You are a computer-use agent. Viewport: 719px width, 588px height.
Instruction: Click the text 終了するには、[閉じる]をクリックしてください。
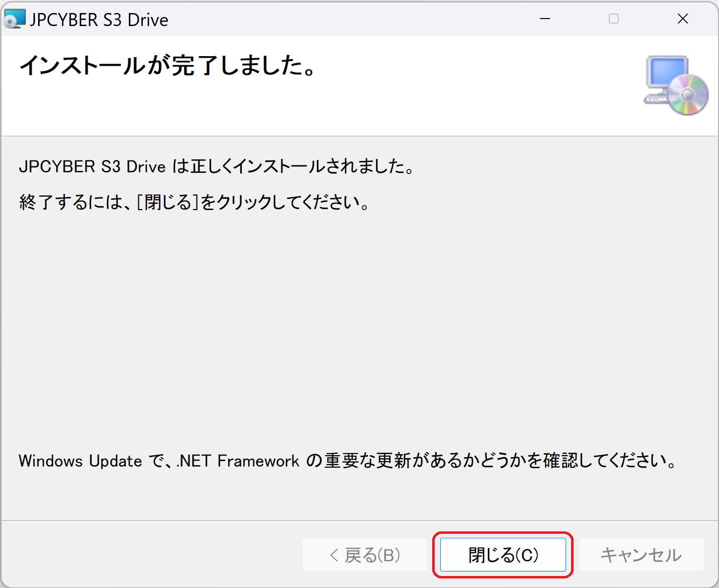coord(195,203)
